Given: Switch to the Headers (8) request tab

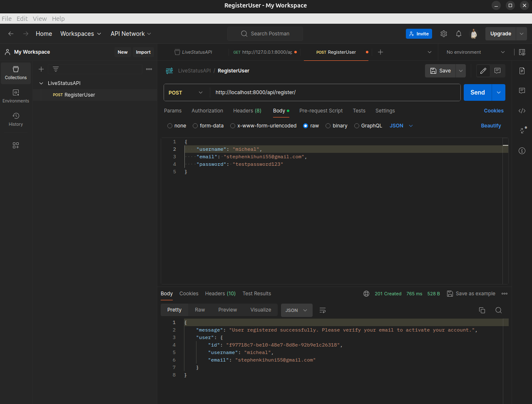Looking at the screenshot, I should coord(247,111).
